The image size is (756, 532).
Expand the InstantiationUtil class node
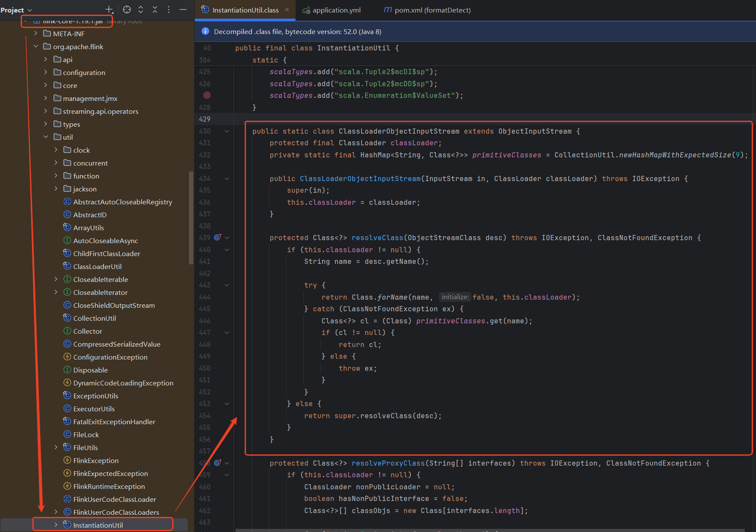coord(56,525)
